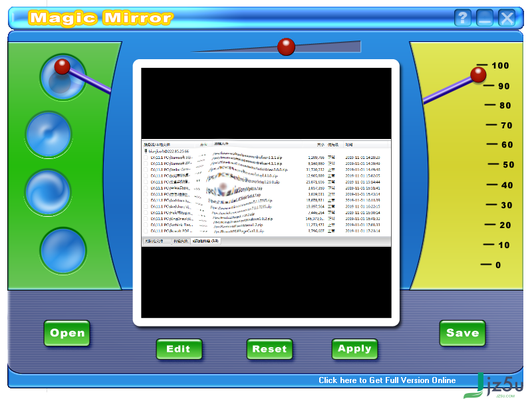Set strength scale to 10
This screenshot has width=532, height=399.
pos(496,245)
